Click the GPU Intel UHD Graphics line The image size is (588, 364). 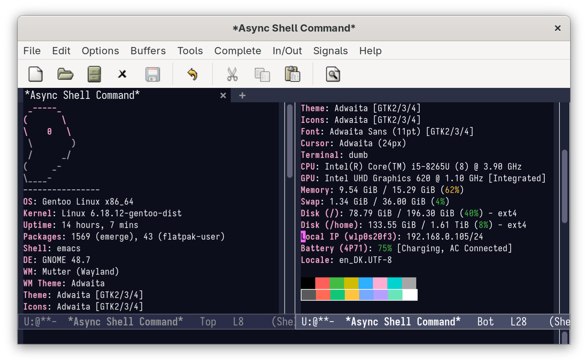(423, 178)
